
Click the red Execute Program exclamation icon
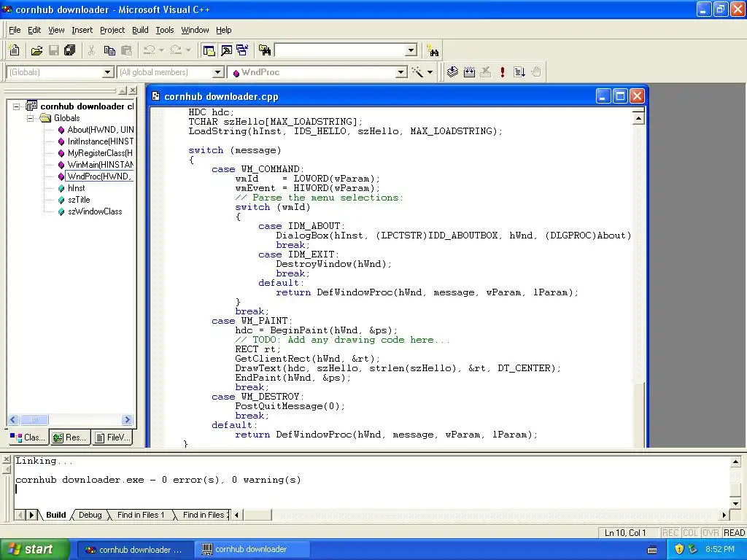(x=502, y=72)
